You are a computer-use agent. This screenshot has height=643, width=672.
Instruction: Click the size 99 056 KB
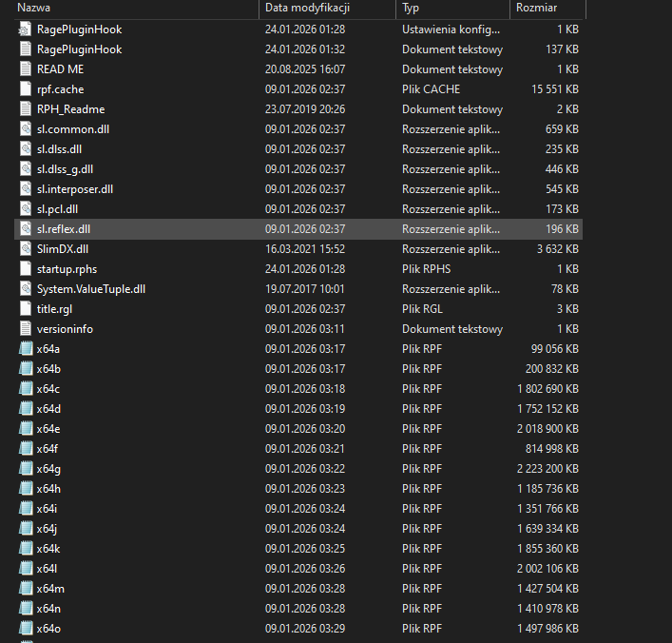pyautogui.click(x=555, y=349)
